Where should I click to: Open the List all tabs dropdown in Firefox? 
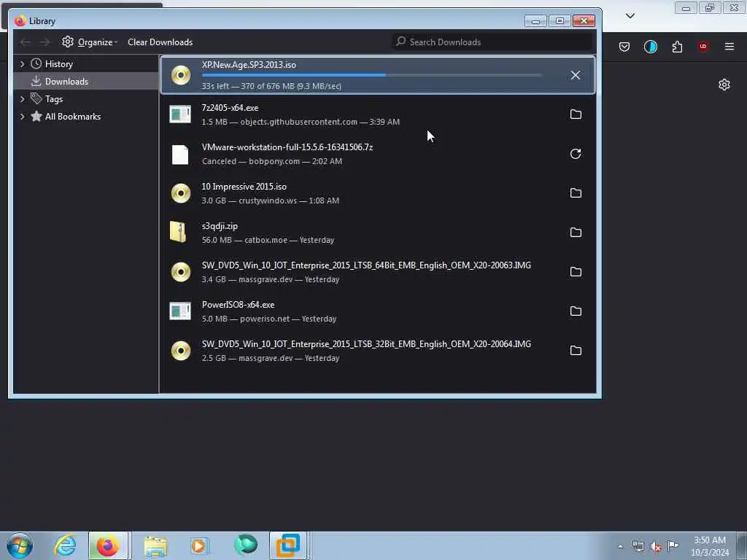[x=630, y=16]
